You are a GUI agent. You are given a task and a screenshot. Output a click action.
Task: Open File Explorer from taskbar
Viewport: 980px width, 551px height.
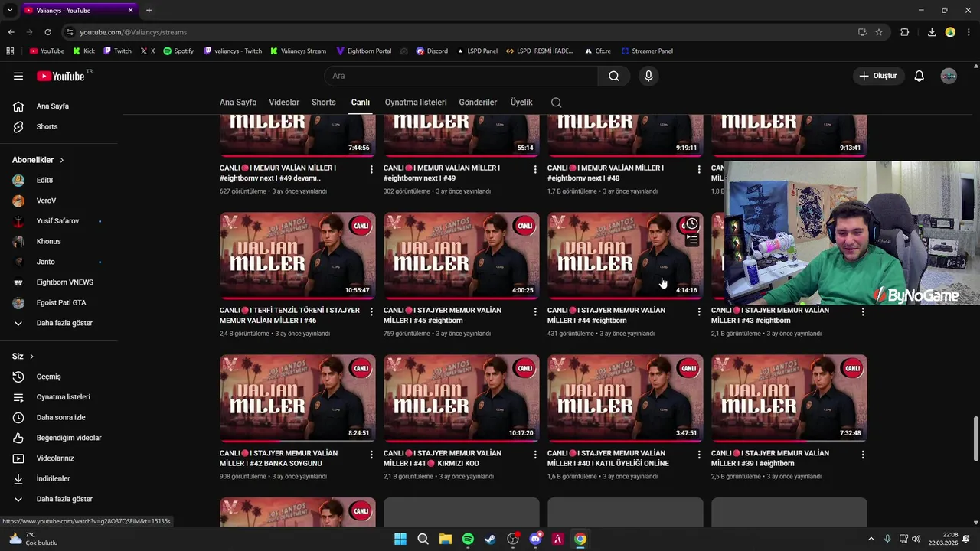[445, 539]
